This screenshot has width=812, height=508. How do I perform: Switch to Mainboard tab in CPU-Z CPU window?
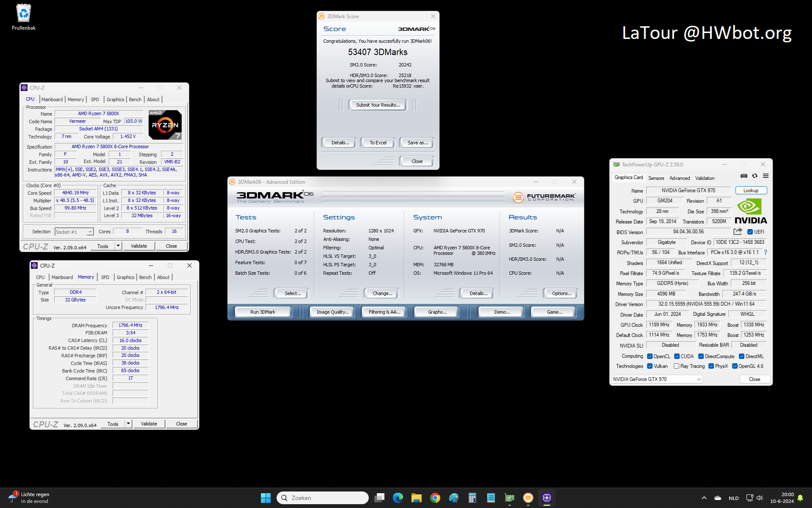pos(52,99)
